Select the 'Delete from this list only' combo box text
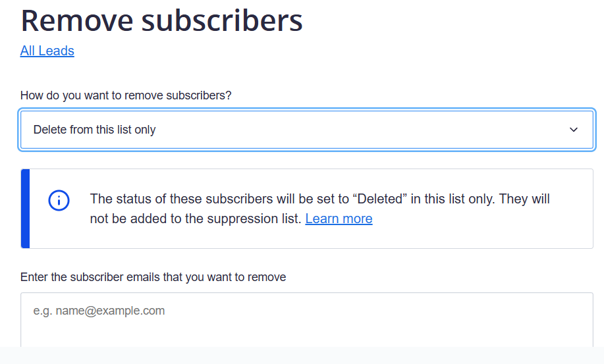604x364 pixels. [94, 130]
